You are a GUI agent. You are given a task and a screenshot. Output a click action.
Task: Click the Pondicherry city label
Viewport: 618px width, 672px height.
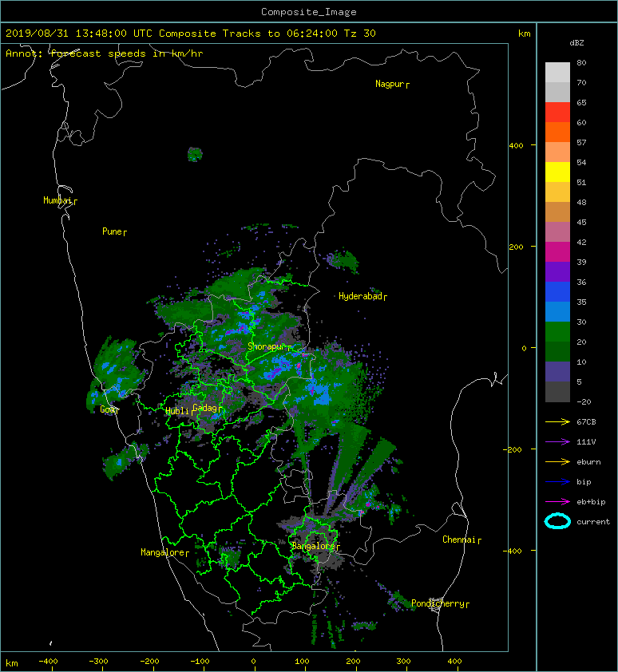point(438,603)
